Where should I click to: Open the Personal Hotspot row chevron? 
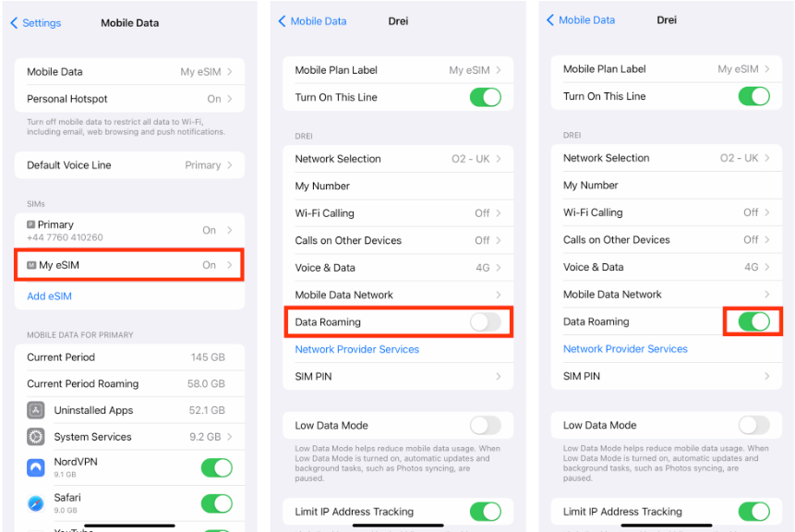tap(230, 99)
